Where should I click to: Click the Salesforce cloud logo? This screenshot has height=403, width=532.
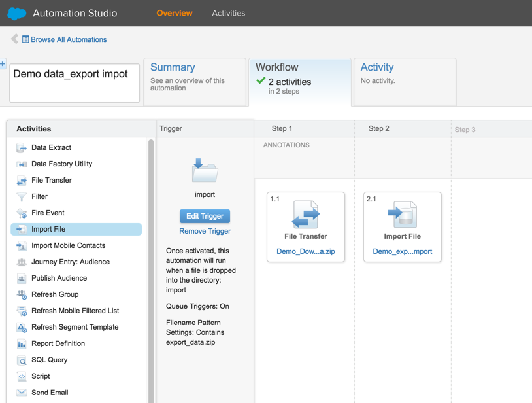(x=16, y=13)
